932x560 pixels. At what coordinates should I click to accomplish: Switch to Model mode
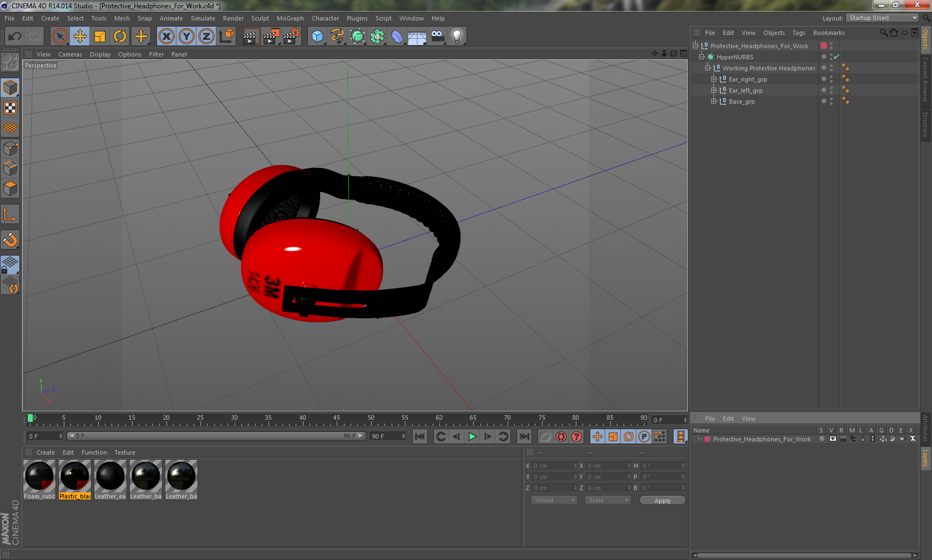click(x=11, y=88)
